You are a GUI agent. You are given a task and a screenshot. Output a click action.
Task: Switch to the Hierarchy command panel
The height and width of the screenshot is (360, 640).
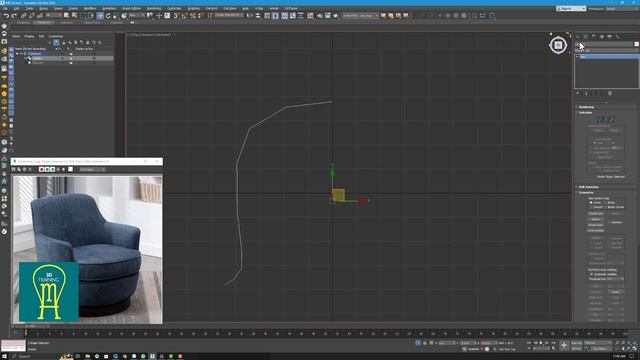tap(593, 36)
